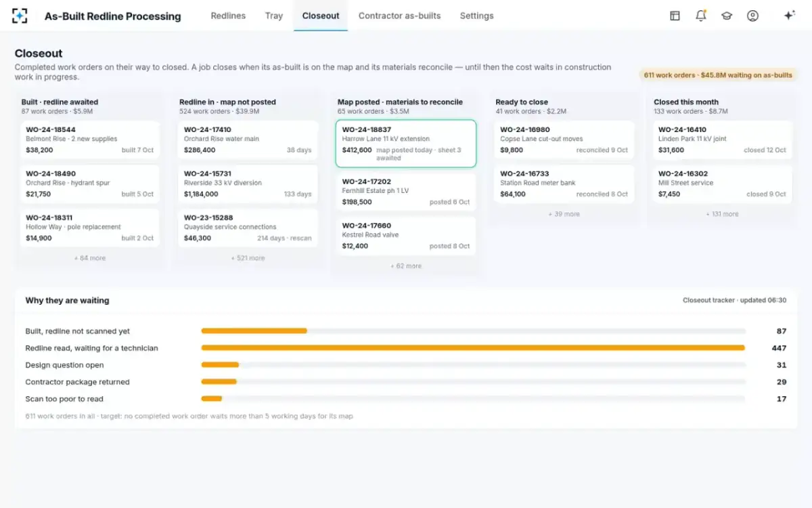Click the count 87 in waiting panel

pos(782,331)
